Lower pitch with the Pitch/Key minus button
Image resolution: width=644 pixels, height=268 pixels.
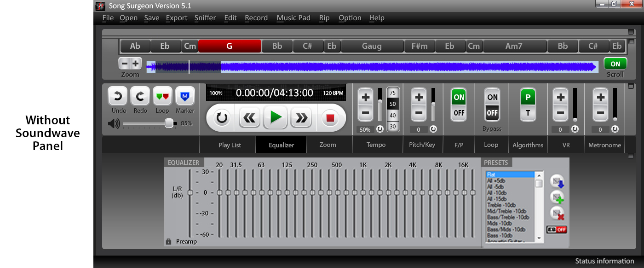coord(419,112)
